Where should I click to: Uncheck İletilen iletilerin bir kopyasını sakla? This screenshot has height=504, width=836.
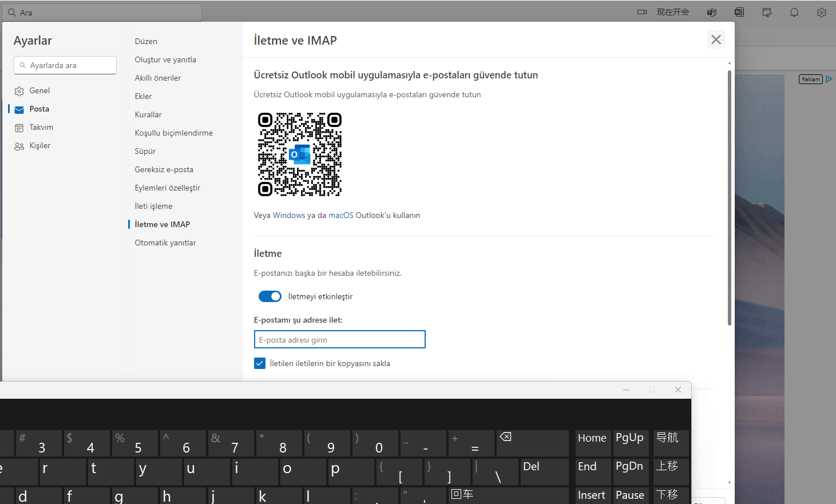260,363
